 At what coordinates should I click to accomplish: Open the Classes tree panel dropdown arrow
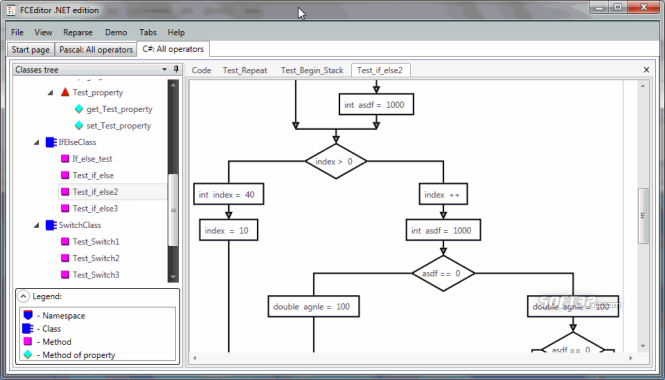pyautogui.click(x=165, y=70)
